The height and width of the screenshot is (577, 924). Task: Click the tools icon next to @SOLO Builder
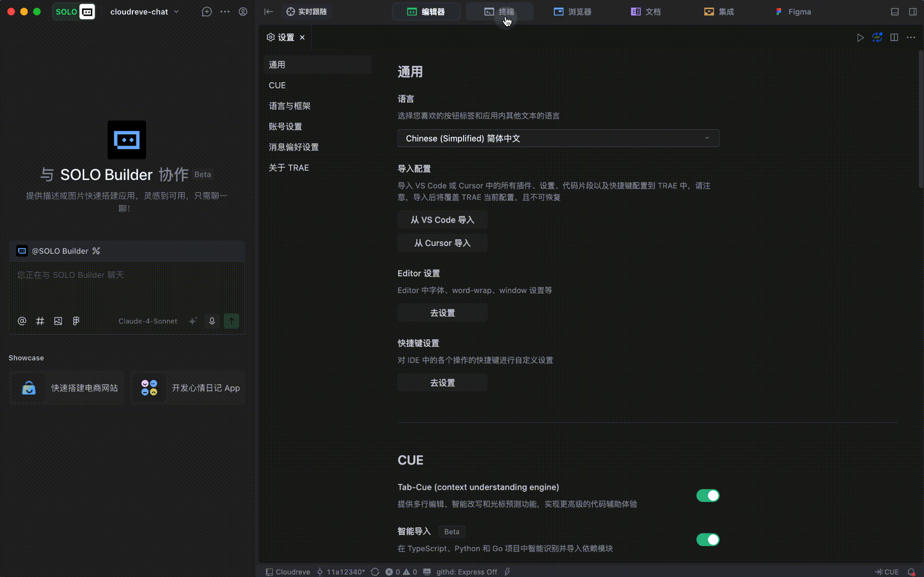click(96, 251)
